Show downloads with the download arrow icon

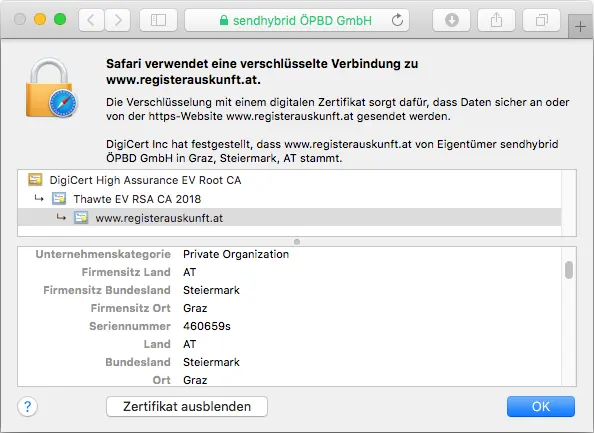pyautogui.click(x=452, y=20)
